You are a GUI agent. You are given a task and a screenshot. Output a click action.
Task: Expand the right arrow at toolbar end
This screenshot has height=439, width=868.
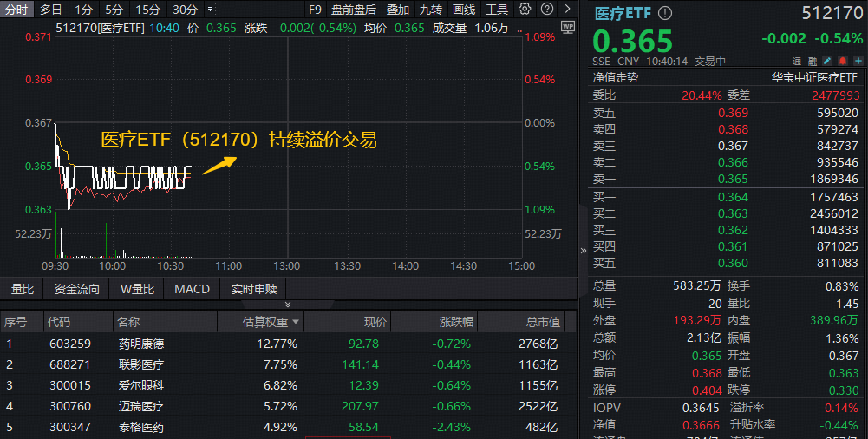pos(566,10)
